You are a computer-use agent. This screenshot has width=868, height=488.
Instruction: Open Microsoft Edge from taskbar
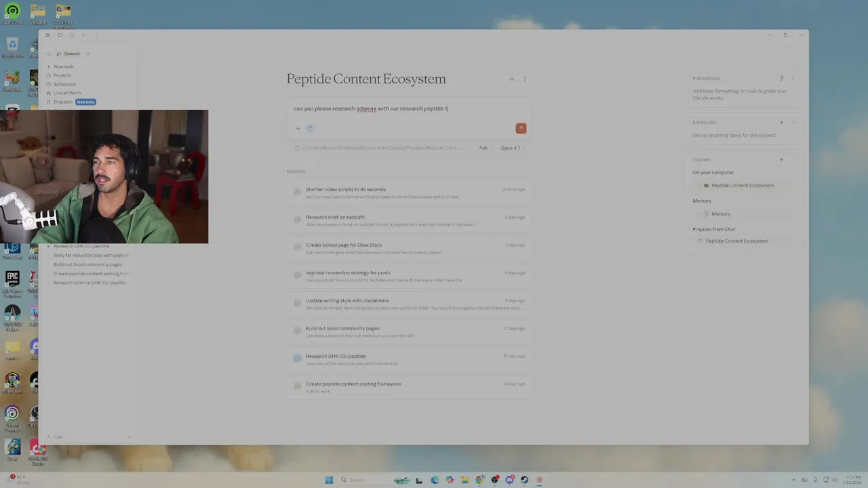click(x=435, y=480)
